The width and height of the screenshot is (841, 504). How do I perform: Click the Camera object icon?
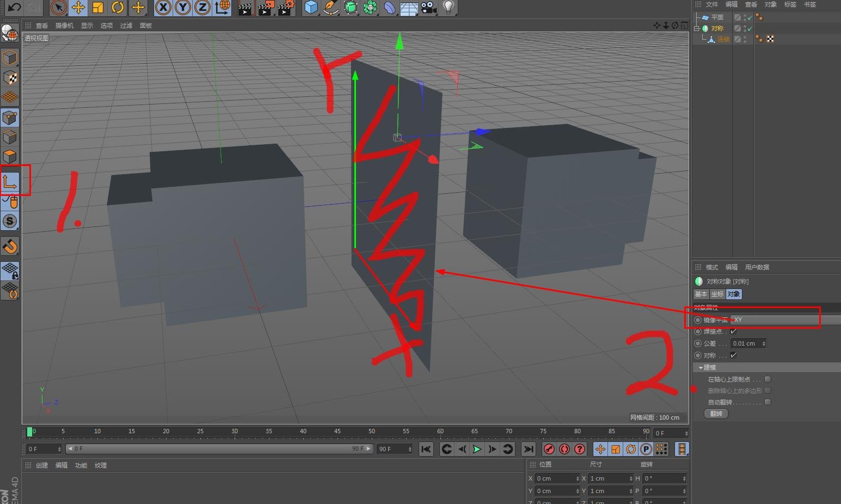[429, 8]
